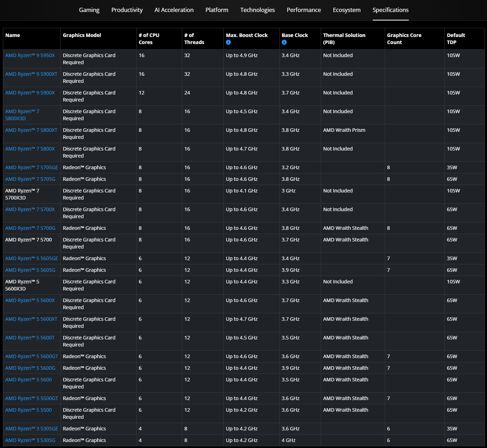Click the 12 CPU cores value
Viewport: 487px width, 448px height.
point(142,93)
